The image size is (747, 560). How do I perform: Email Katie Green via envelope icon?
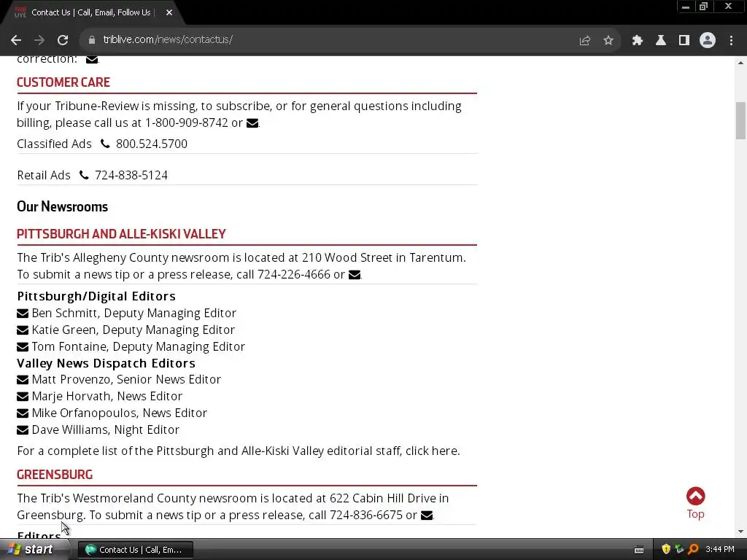(23, 330)
